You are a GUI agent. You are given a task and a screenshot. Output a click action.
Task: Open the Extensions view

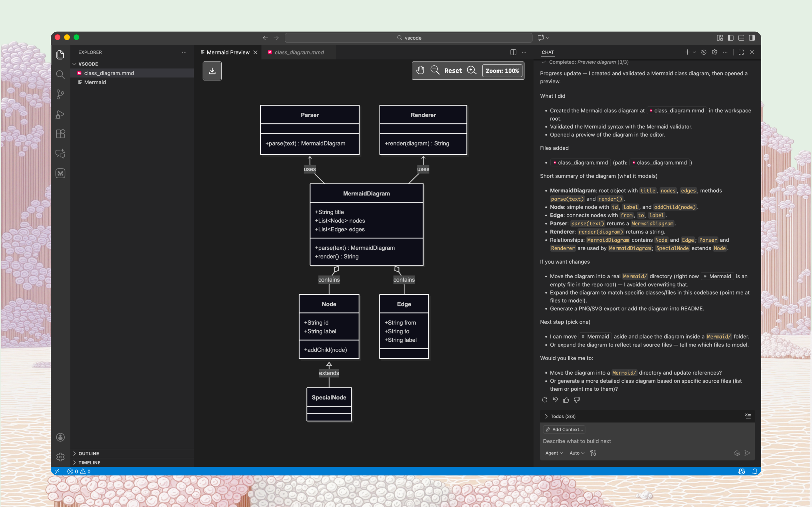point(60,134)
